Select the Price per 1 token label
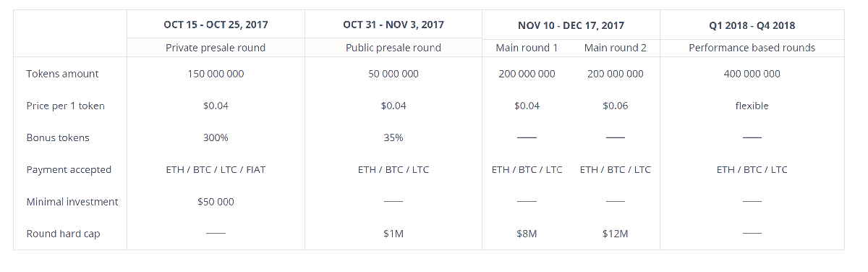The width and height of the screenshot is (868, 272). point(65,106)
